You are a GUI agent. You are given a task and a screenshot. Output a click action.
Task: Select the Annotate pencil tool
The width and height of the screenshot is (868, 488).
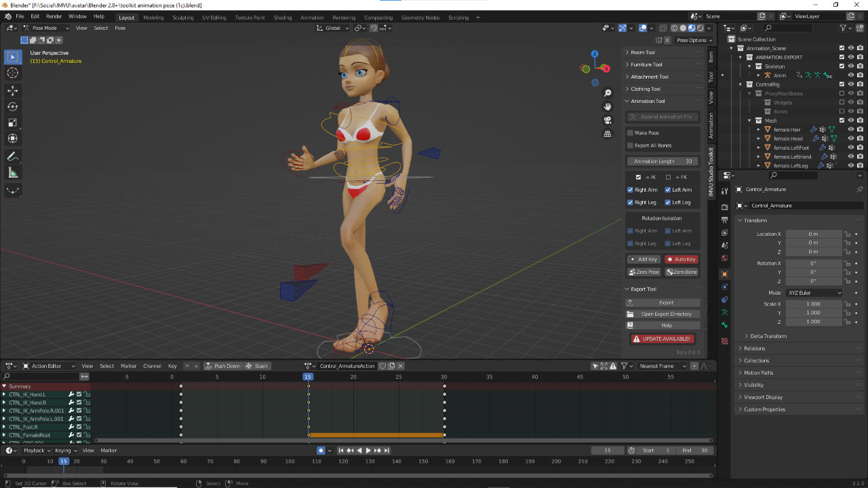[x=13, y=157]
